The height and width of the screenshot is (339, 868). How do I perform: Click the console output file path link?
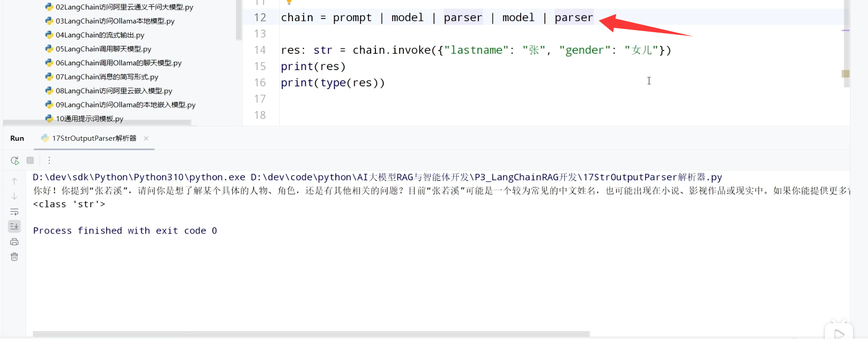[486, 177]
